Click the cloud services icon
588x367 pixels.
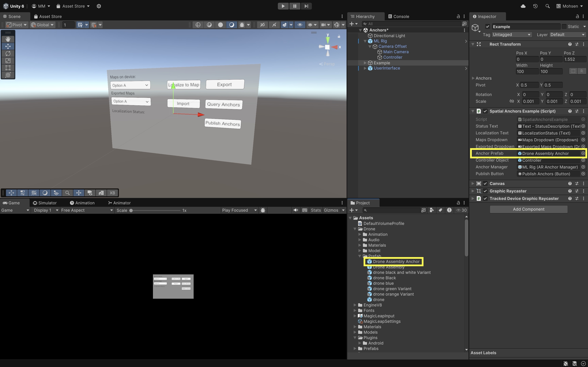pyautogui.click(x=523, y=6)
